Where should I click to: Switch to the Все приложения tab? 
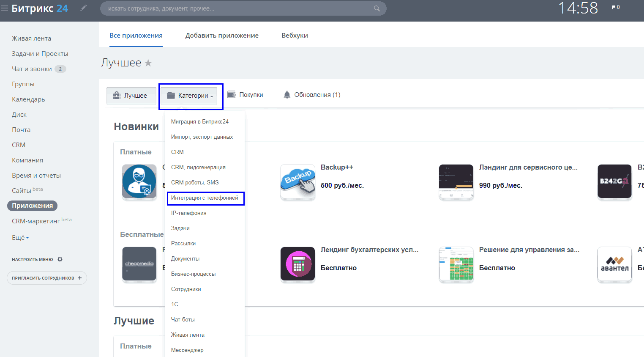tap(136, 36)
